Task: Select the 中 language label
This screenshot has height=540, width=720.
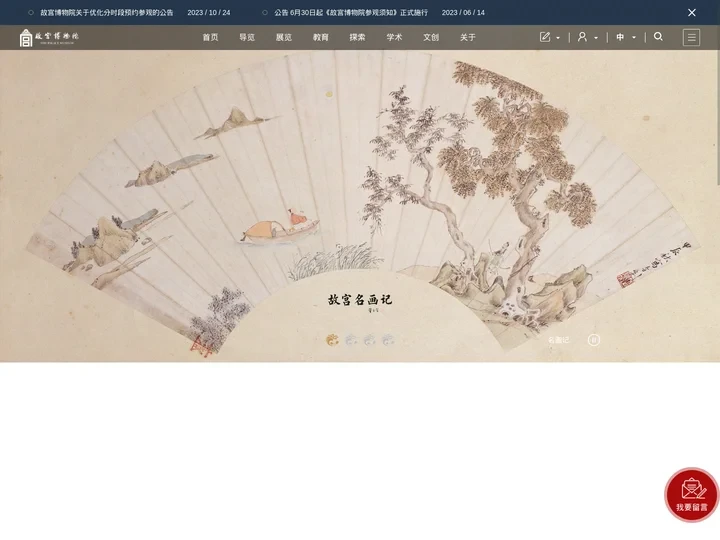Action: click(x=620, y=37)
